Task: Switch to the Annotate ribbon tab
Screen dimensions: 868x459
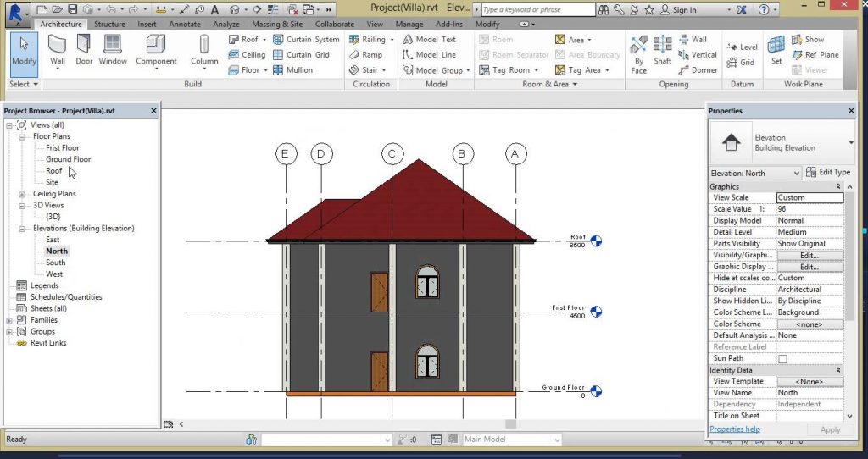Action: 185,25
